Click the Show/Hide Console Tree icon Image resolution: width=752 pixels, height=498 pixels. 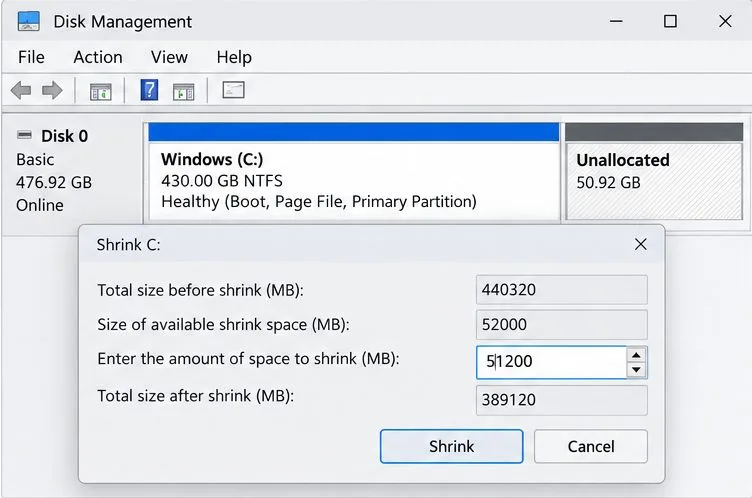pyautogui.click(x=101, y=91)
